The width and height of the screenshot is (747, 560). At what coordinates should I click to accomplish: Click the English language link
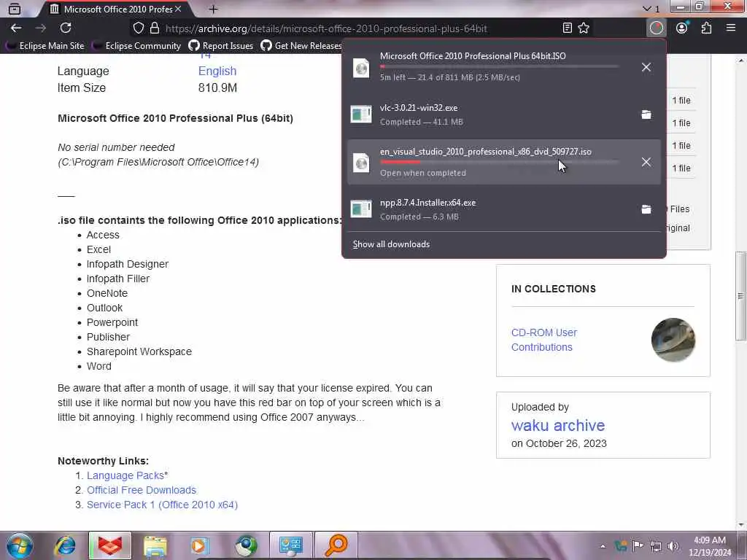[217, 71]
